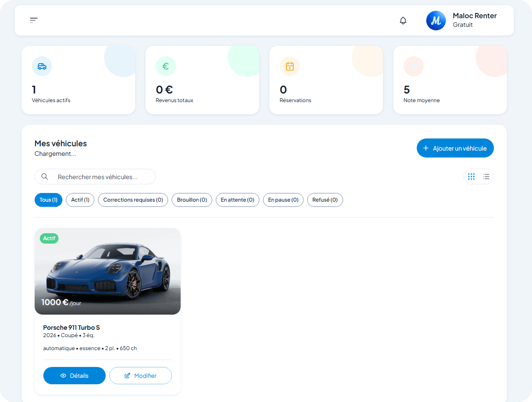Switch vehicle display to list view
Image resolution: width=532 pixels, height=402 pixels.
coord(486,177)
